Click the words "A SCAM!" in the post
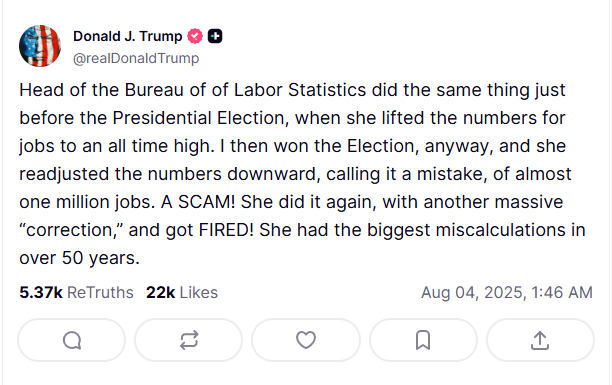Screen dimensions: 612x385 198,202
